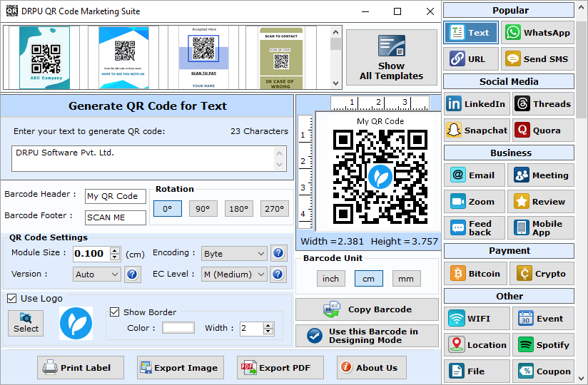Click Select to browse for a logo
The image size is (588, 385).
click(x=26, y=323)
